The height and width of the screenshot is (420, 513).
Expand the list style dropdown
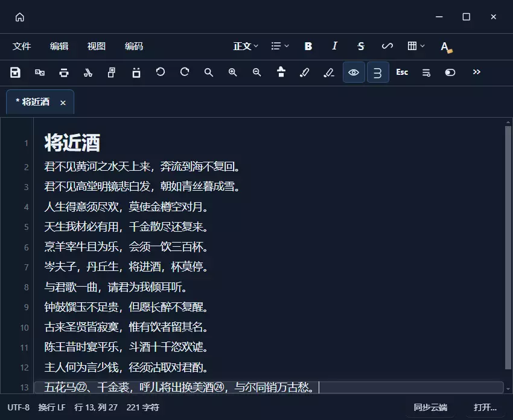coord(279,46)
